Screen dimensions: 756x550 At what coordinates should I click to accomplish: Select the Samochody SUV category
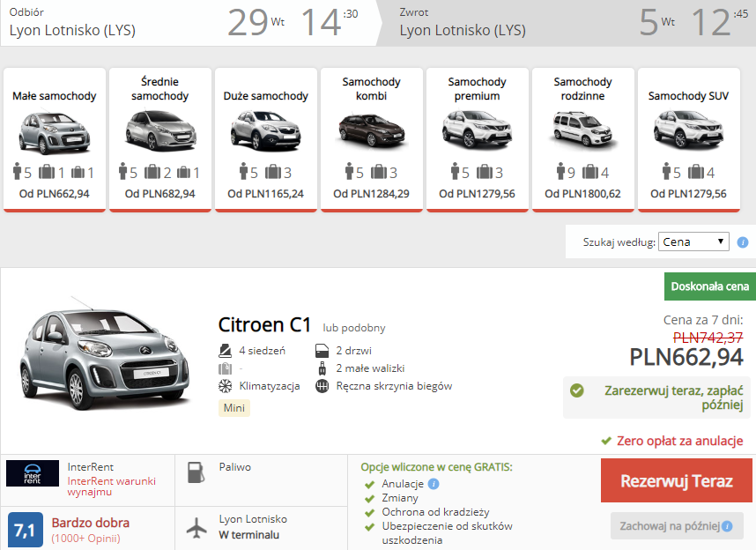pos(689,139)
